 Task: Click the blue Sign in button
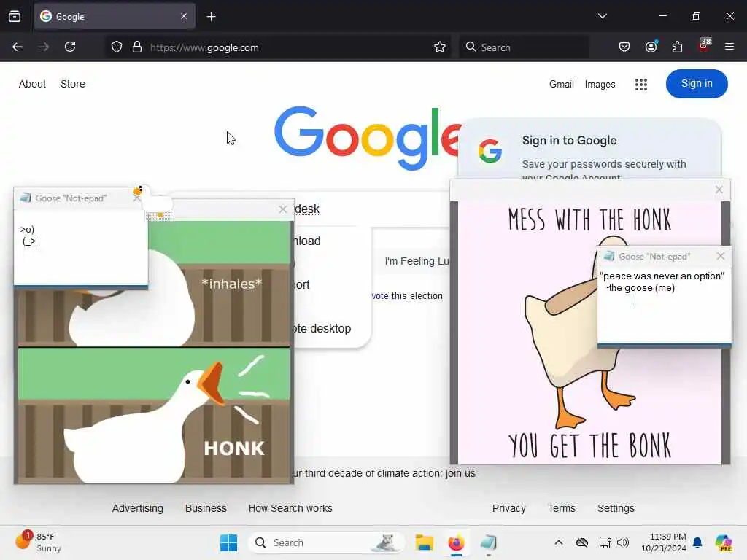click(697, 84)
